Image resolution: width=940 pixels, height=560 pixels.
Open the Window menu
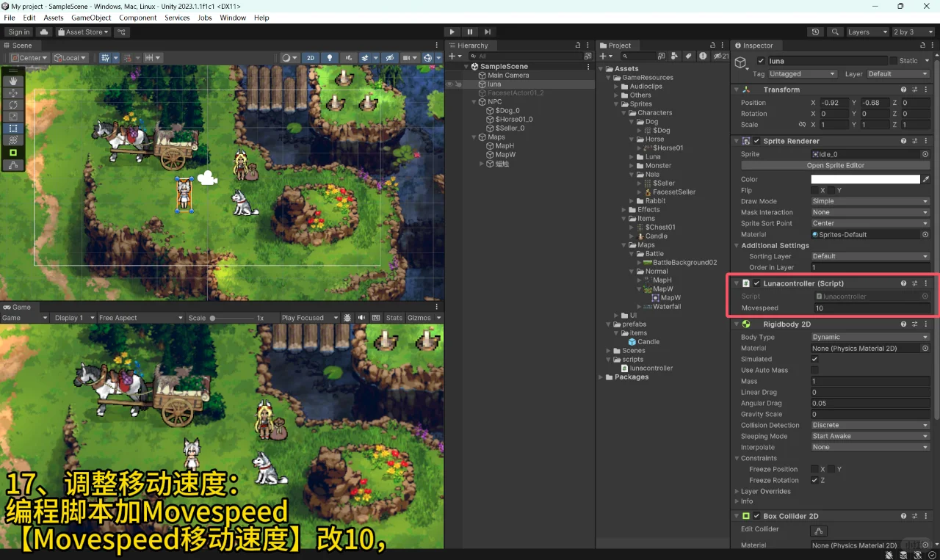(x=233, y=18)
